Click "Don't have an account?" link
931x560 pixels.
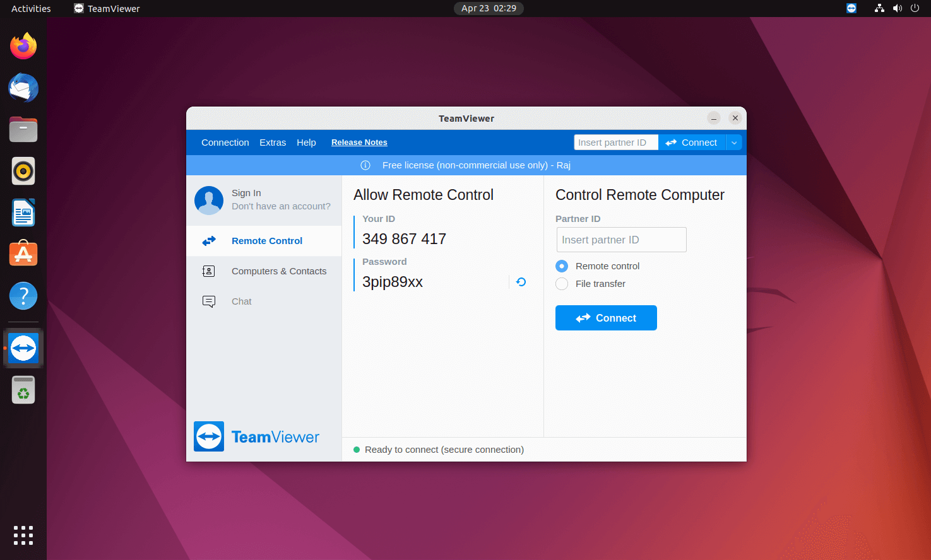click(x=281, y=206)
